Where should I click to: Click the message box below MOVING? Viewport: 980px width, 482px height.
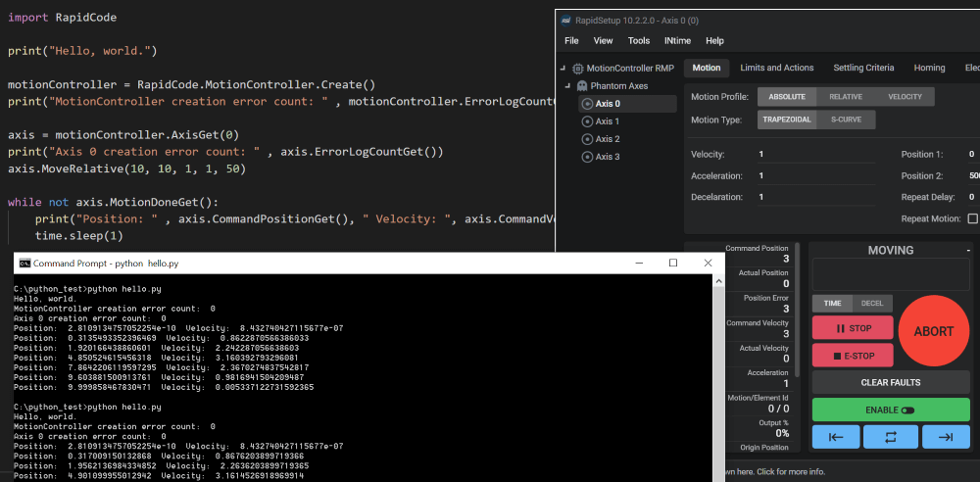tap(891, 274)
